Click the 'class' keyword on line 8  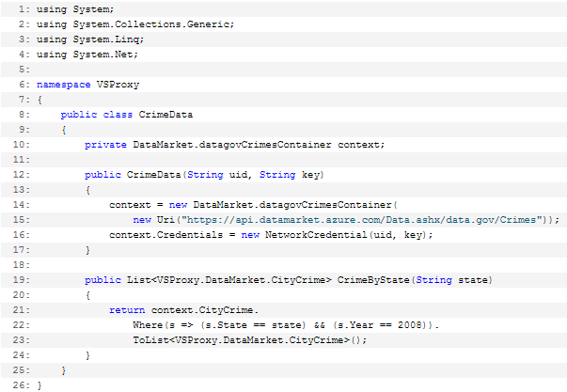pyautogui.click(x=118, y=115)
